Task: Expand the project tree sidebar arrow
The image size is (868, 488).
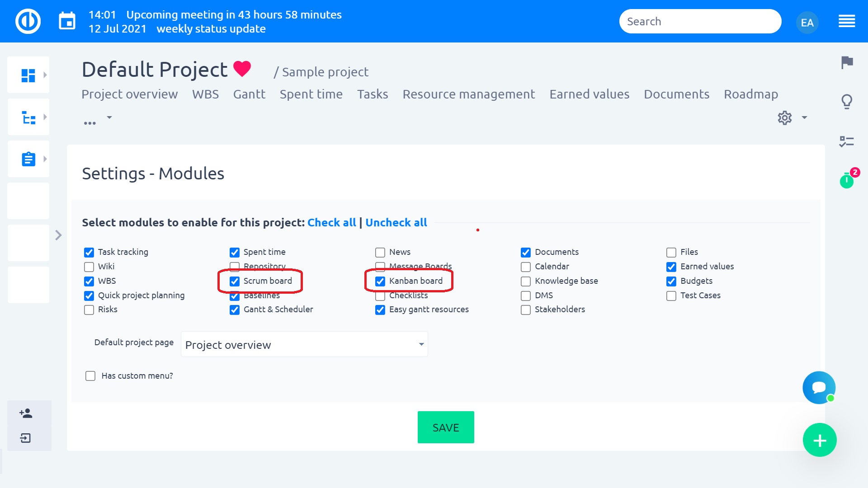Action: click(x=45, y=117)
